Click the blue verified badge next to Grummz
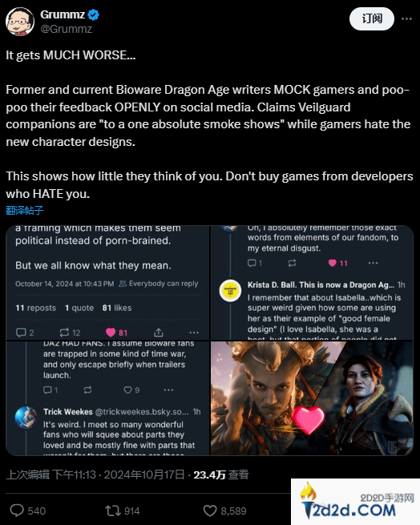The height and width of the screenshot is (525, 420). [x=93, y=14]
